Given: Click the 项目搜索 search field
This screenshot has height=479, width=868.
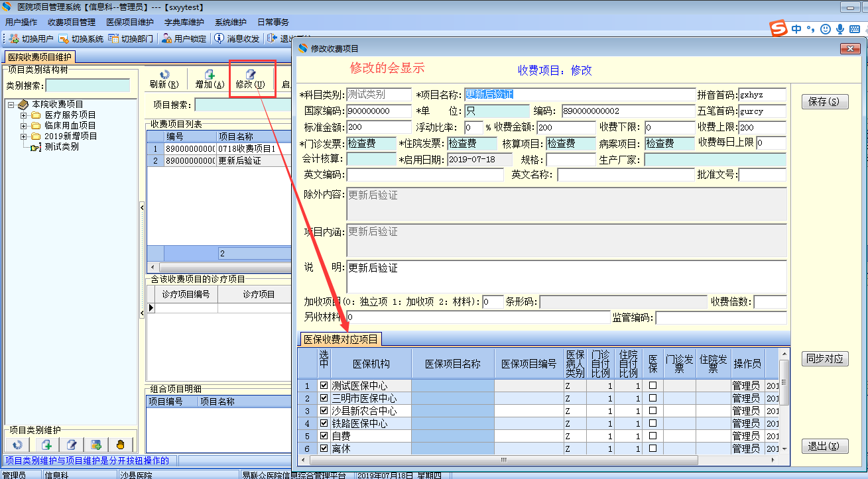Looking at the screenshot, I should [243, 105].
